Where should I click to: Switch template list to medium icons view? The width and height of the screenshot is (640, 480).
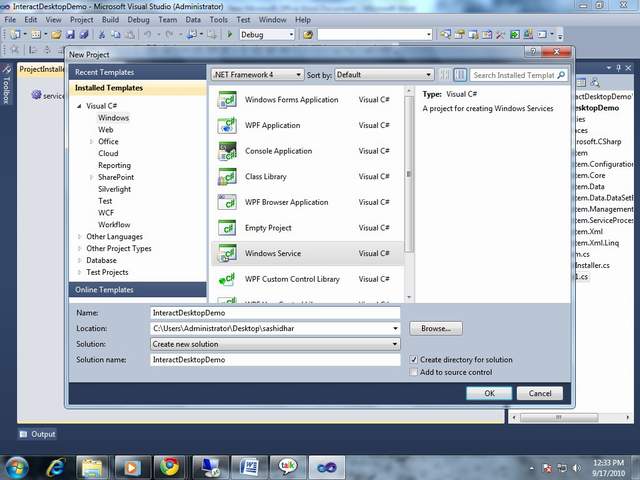[x=460, y=75]
